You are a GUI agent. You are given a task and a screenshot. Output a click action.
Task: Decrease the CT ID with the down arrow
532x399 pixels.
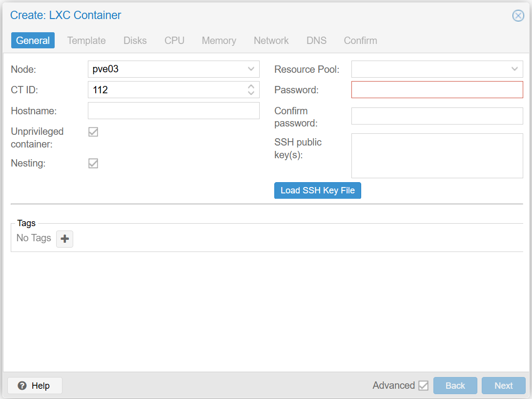pos(251,93)
